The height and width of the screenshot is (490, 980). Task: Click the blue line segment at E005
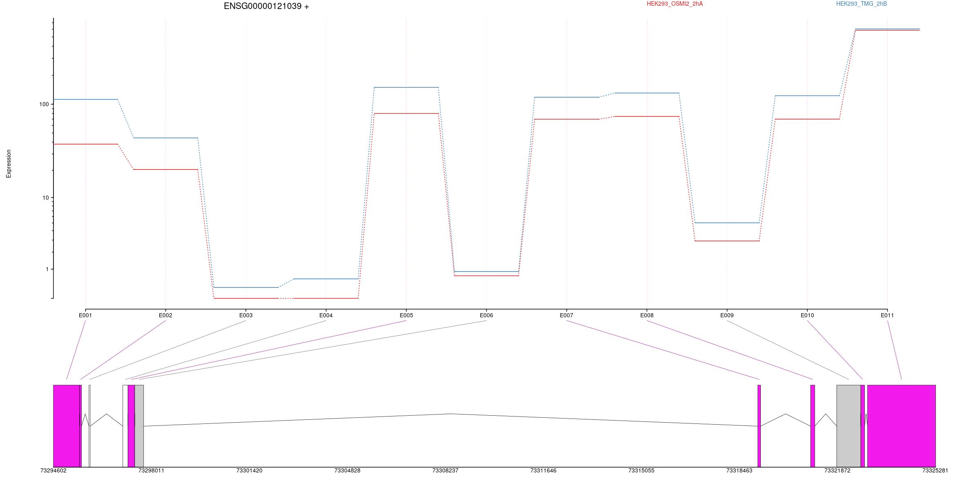(x=406, y=87)
